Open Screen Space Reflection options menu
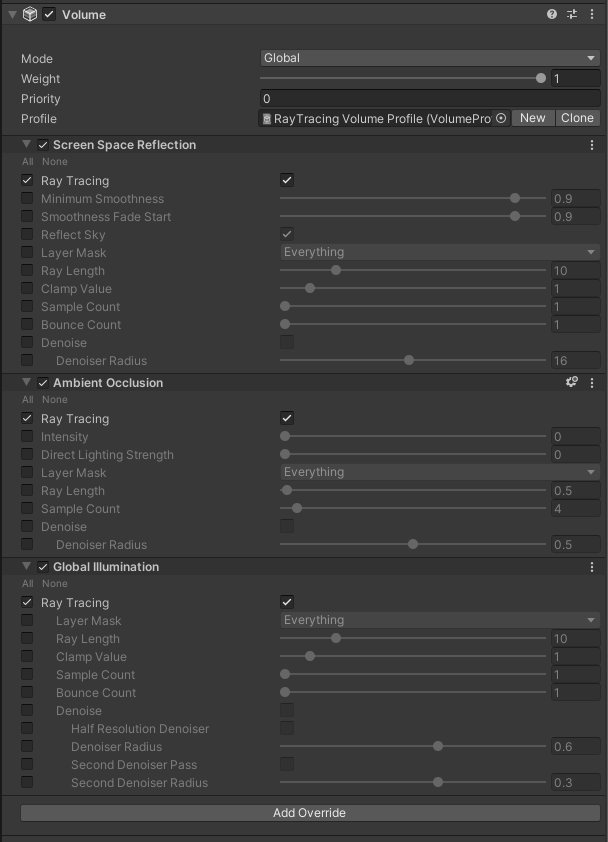 pyautogui.click(x=593, y=145)
